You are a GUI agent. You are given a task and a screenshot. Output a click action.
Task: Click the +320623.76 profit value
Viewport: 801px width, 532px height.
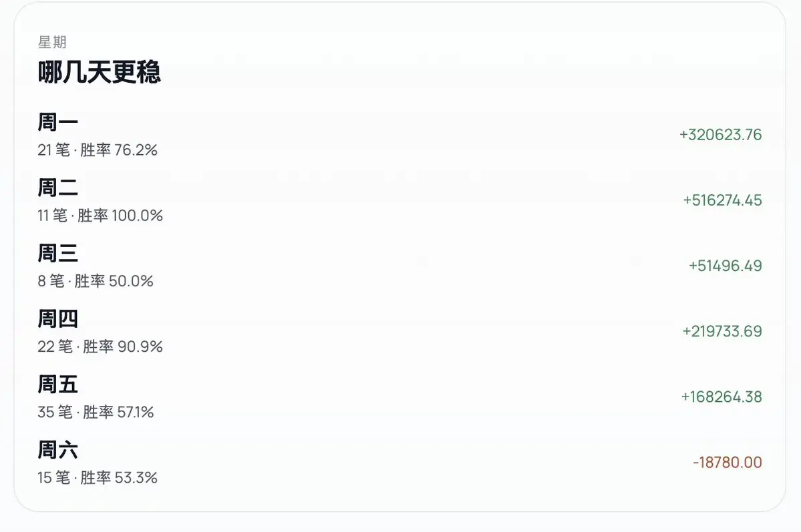coord(720,135)
